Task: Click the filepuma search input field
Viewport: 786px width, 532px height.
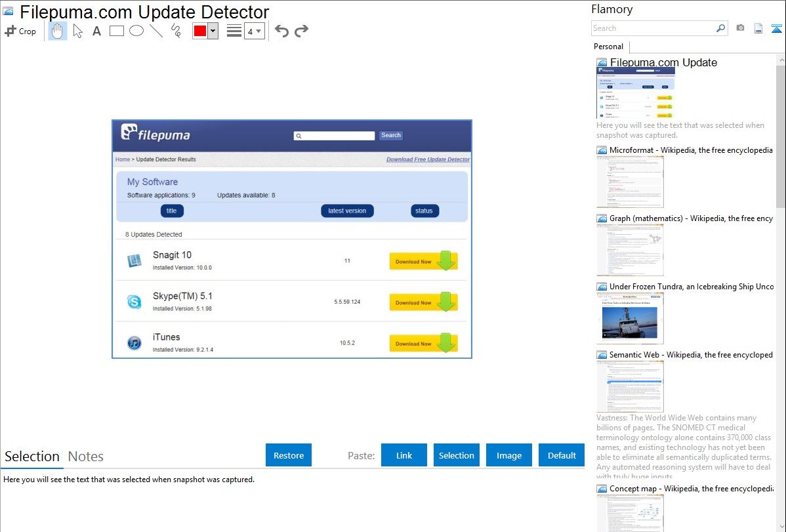Action: (x=335, y=136)
